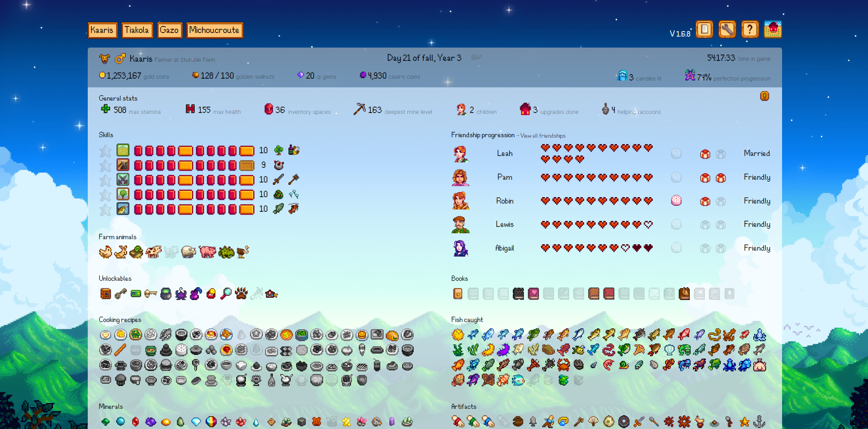Click the View all friendships link
This screenshot has width=868, height=429.
click(x=543, y=136)
